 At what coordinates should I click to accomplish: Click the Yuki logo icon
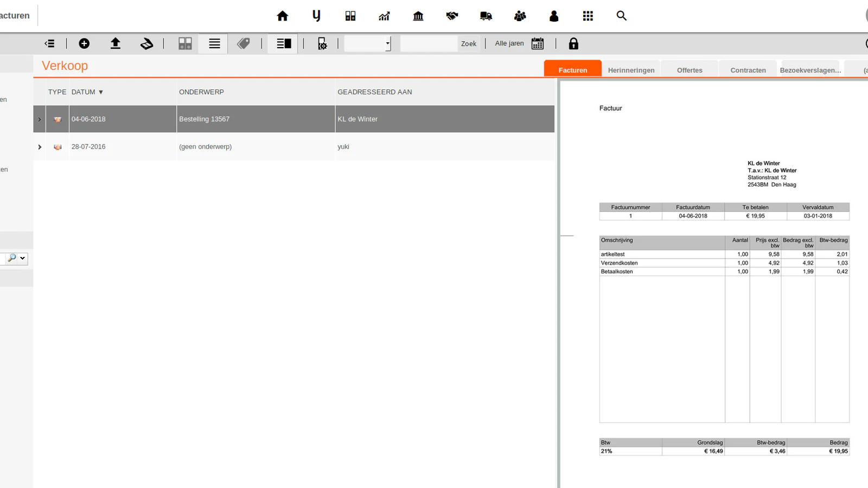(x=316, y=16)
